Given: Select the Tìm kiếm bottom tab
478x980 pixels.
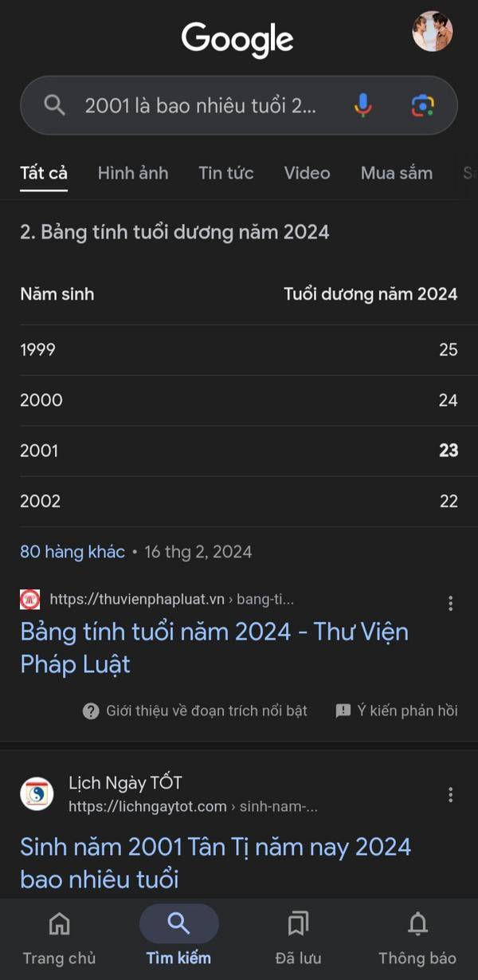Looking at the screenshot, I should coord(178,935).
